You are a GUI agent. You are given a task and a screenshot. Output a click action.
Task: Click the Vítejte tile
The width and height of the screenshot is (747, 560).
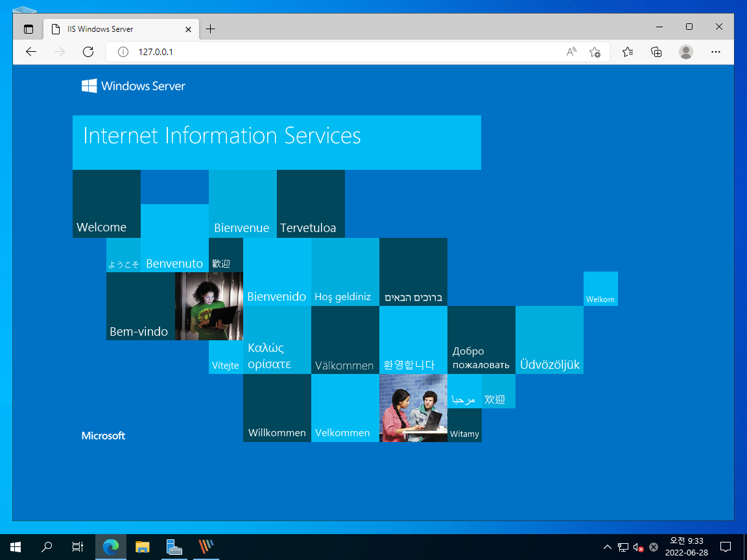226,357
